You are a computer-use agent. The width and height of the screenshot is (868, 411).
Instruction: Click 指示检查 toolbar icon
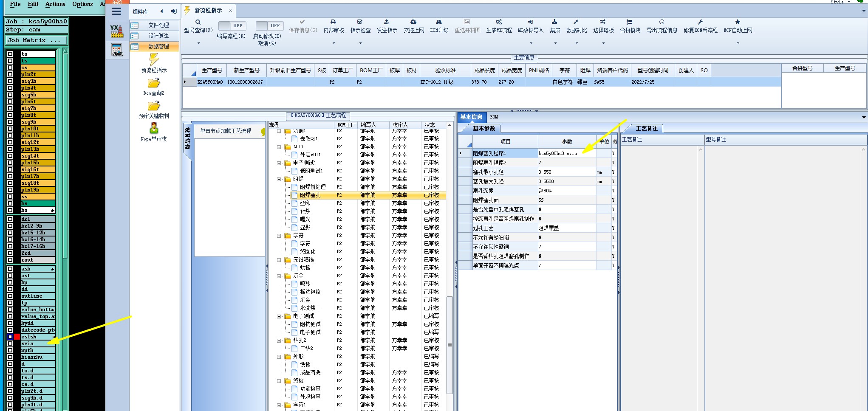[360, 26]
